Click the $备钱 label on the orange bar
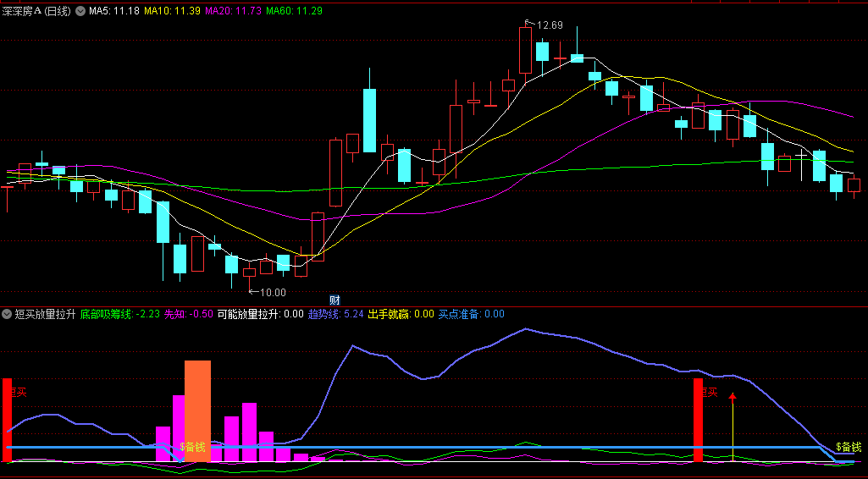This screenshot has height=479, width=868. (x=192, y=446)
